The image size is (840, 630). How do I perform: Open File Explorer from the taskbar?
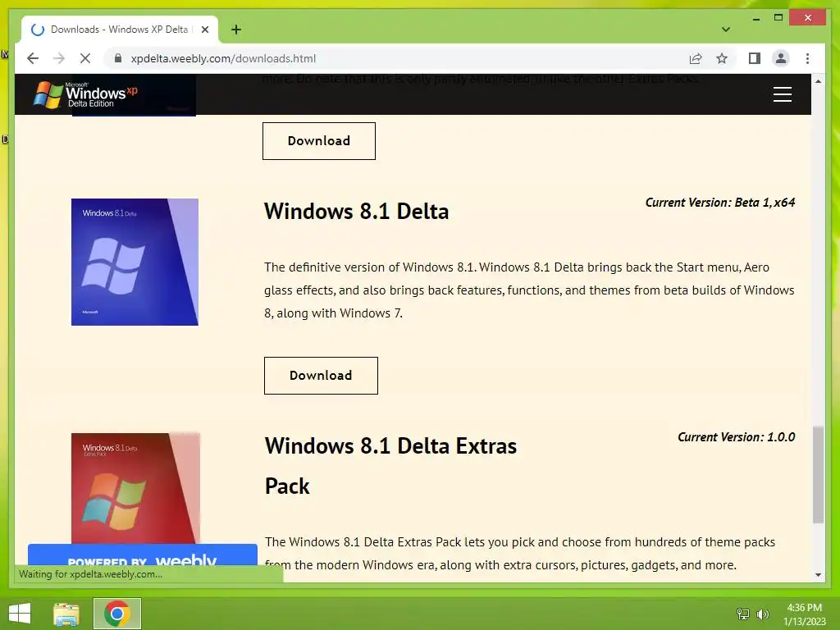coord(66,614)
